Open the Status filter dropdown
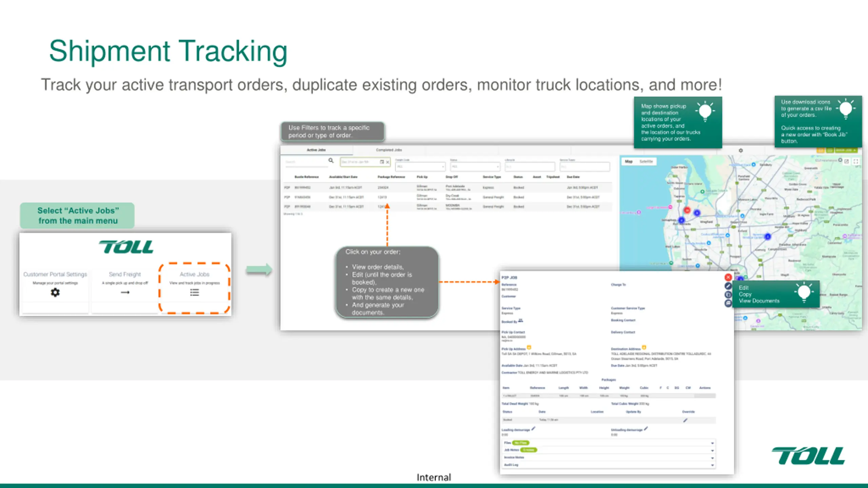Screen dimensions: 868x488 475,166
